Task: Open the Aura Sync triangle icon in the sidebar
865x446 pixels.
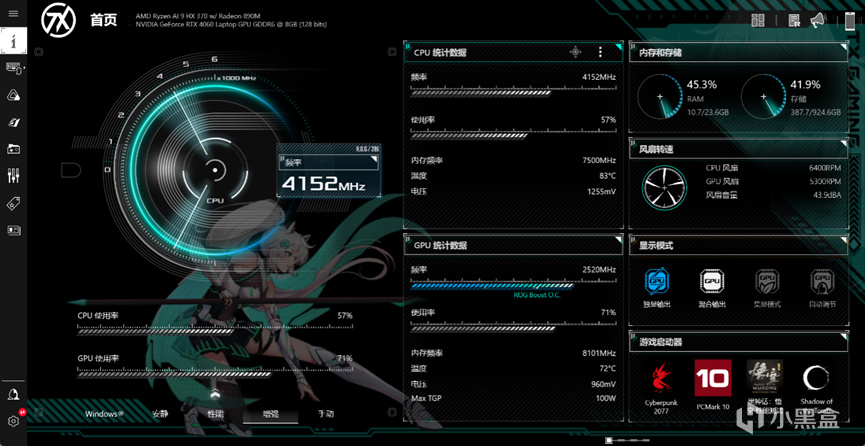Action: click(x=13, y=95)
